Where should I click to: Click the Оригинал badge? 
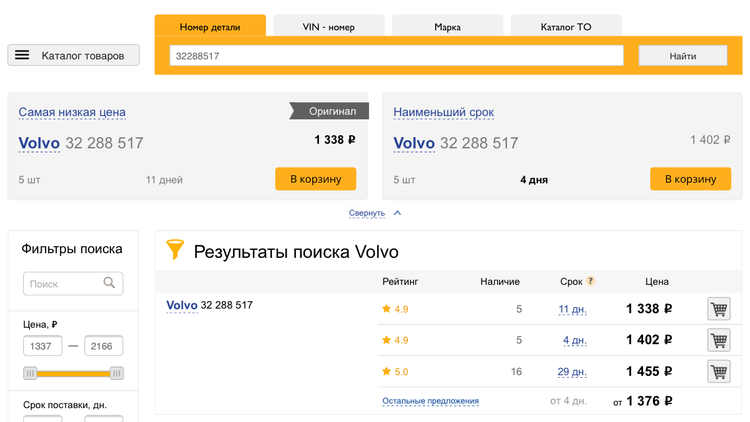tap(329, 111)
